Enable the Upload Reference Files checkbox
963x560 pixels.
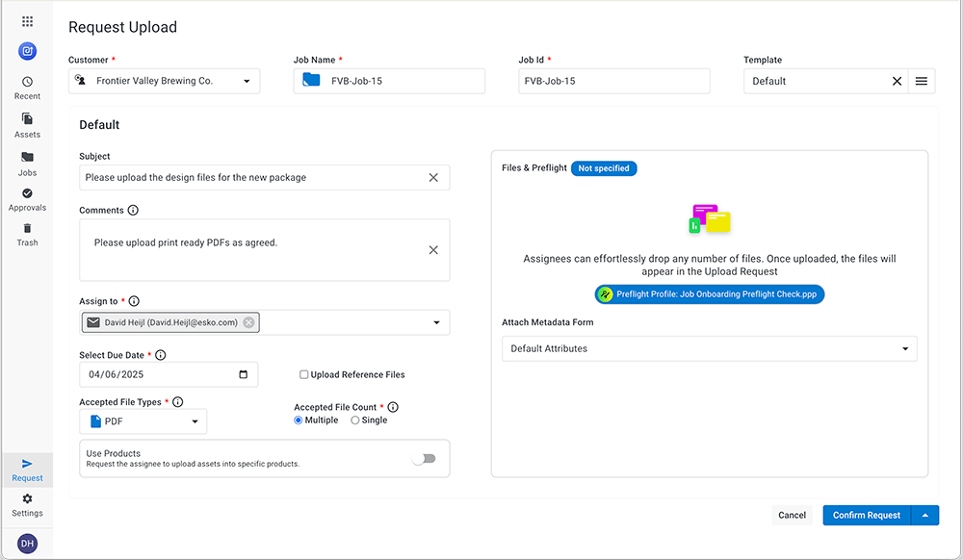pos(304,374)
